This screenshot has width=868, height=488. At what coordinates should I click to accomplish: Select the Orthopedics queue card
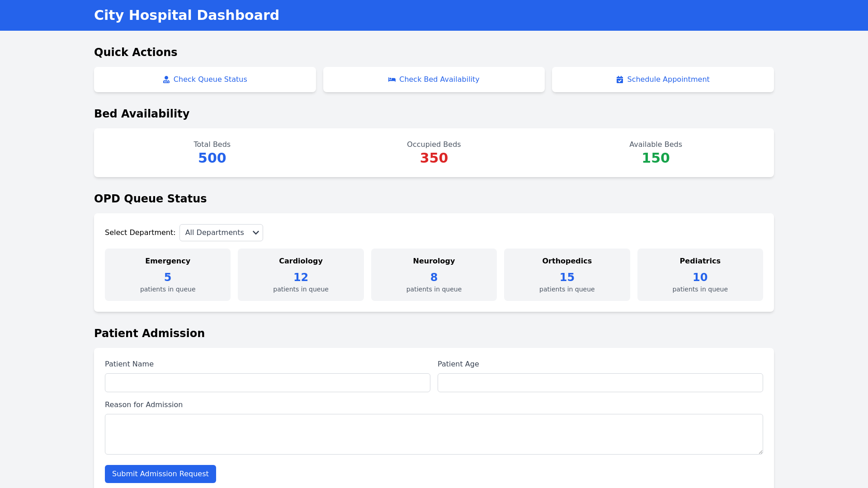click(566, 274)
